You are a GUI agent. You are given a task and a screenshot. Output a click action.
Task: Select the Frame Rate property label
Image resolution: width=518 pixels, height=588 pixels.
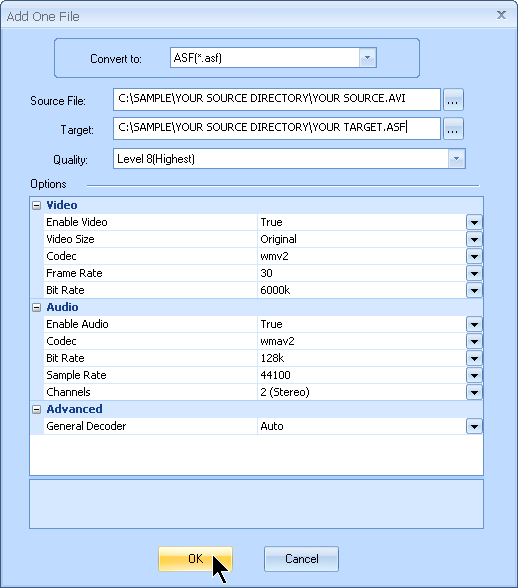click(74, 273)
